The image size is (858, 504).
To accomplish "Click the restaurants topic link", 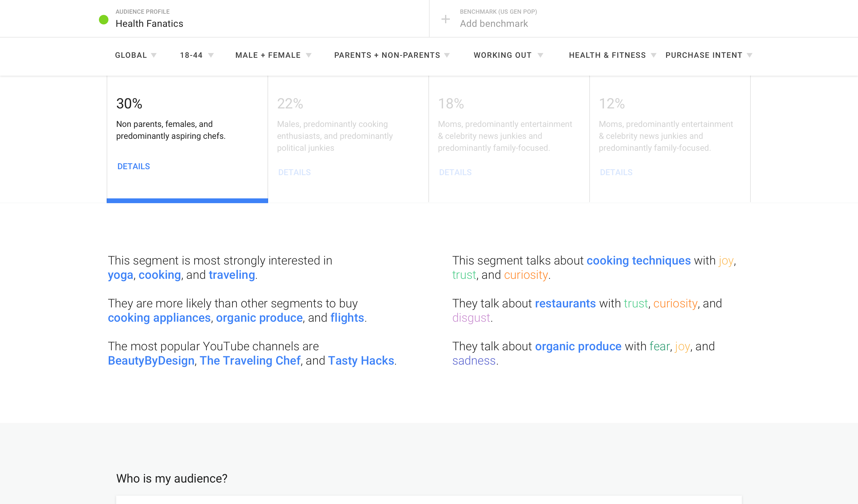I will (x=565, y=304).
